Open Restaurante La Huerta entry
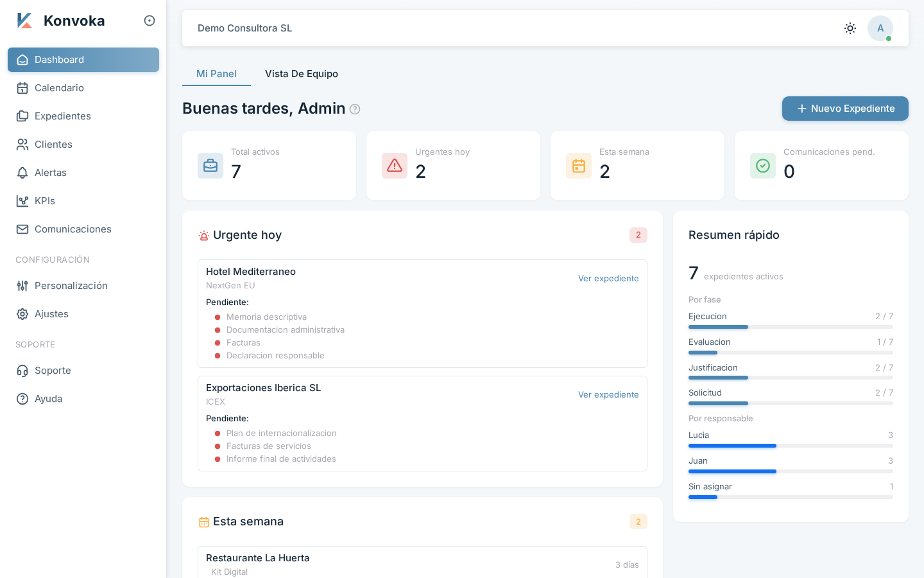The height and width of the screenshot is (578, 924). tap(422, 563)
